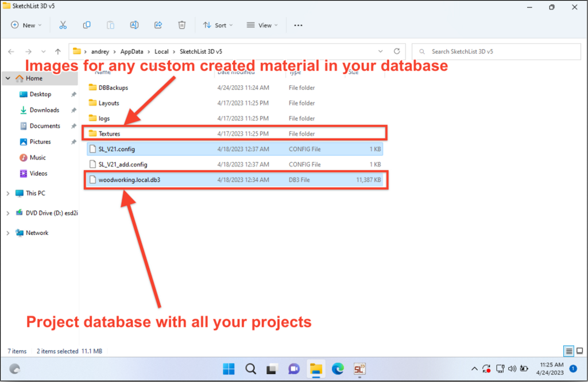This screenshot has height=382, width=588.
Task: Click the weather widget on taskbar
Action: [x=14, y=369]
